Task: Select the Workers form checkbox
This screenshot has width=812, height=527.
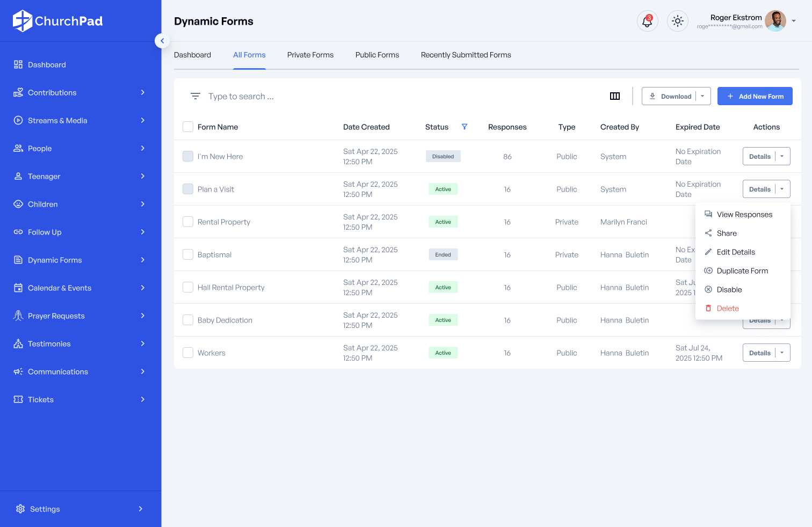Action: (188, 353)
